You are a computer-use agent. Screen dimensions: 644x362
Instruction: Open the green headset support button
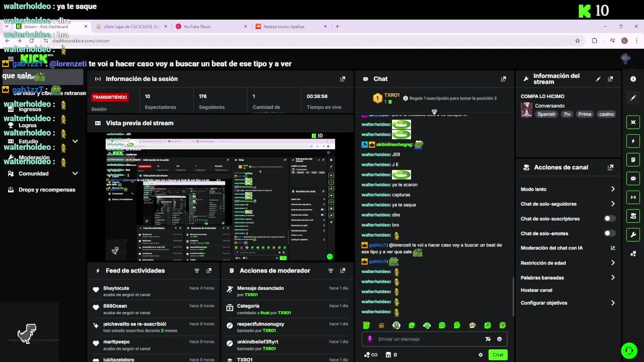(x=628, y=350)
